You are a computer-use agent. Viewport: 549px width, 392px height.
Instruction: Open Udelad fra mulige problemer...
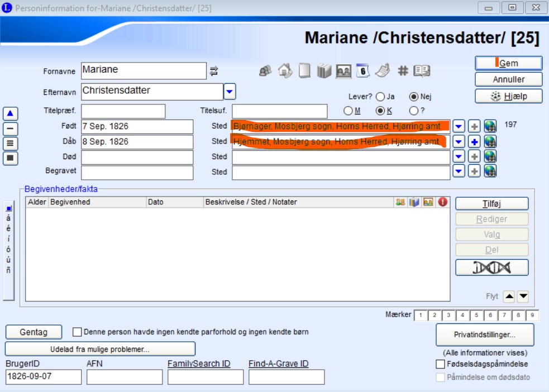tap(100, 350)
